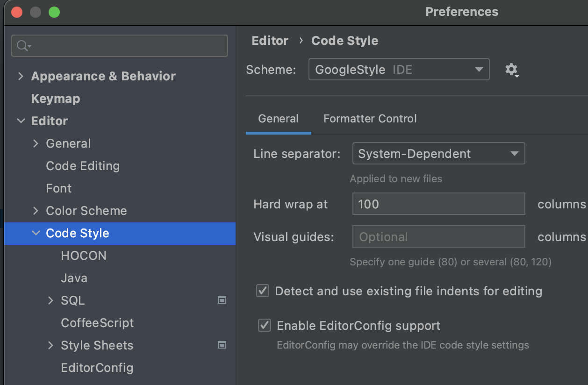The width and height of the screenshot is (588, 385).
Task: Open the Line separator dropdown
Action: (438, 154)
